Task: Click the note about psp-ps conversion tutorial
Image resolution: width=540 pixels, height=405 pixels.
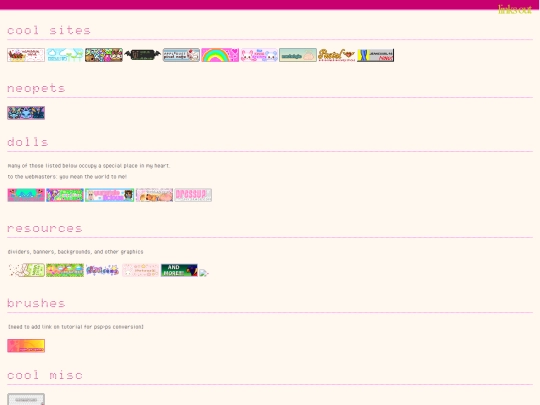Action: [x=76, y=327]
